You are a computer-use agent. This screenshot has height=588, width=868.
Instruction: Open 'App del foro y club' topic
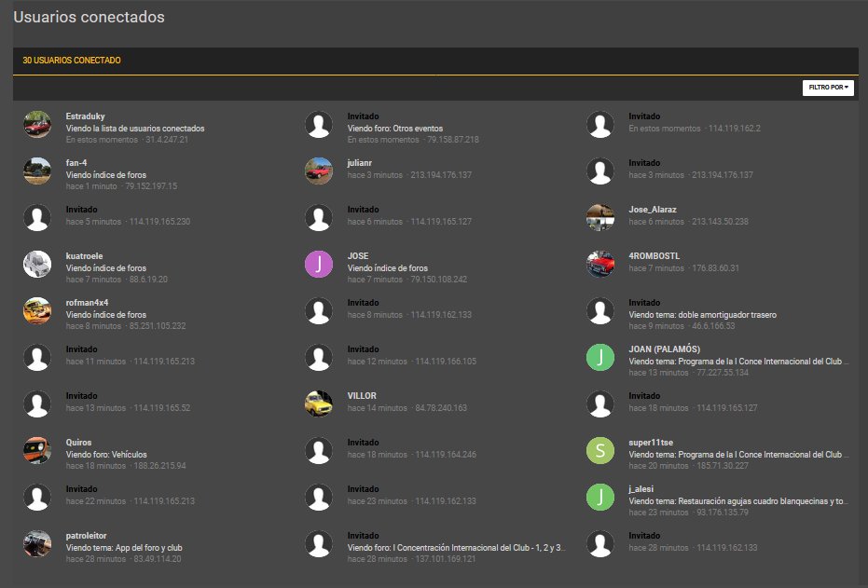click(149, 548)
